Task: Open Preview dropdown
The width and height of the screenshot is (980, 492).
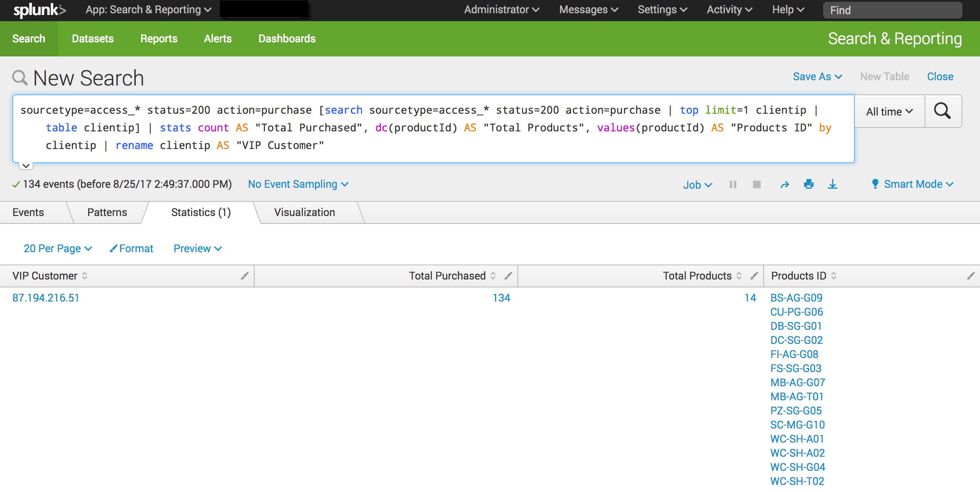Action: [197, 249]
